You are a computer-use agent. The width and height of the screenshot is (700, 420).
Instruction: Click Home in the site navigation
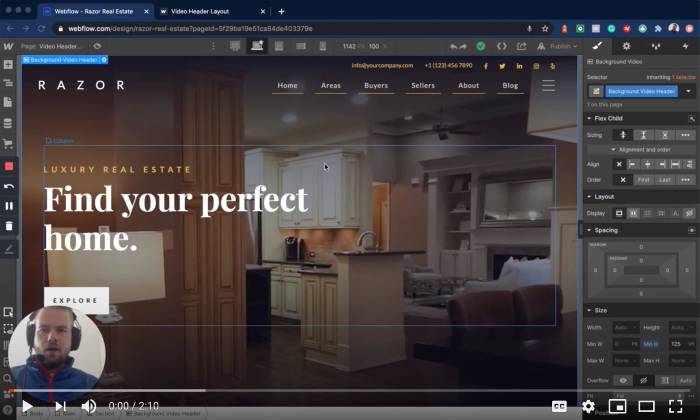(288, 85)
